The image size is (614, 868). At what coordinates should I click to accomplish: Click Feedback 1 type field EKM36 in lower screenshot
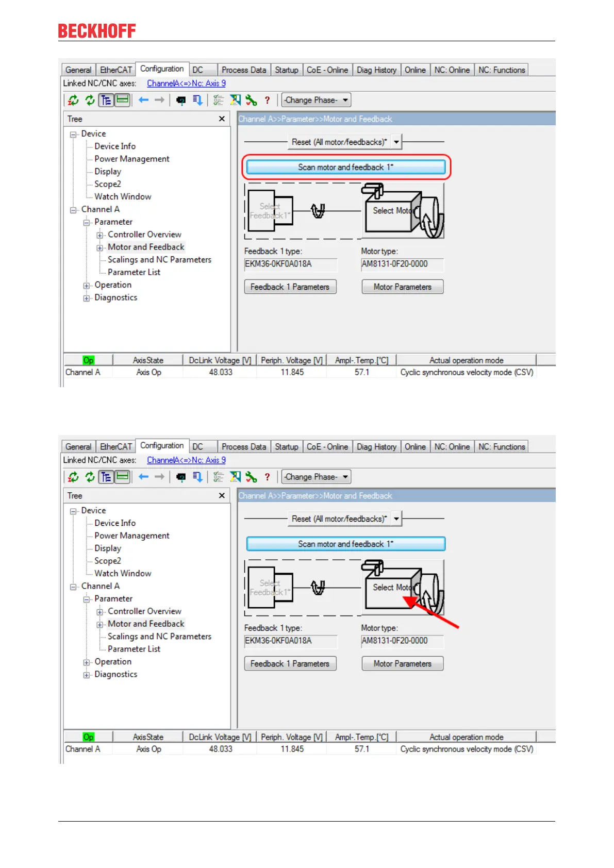tap(291, 641)
